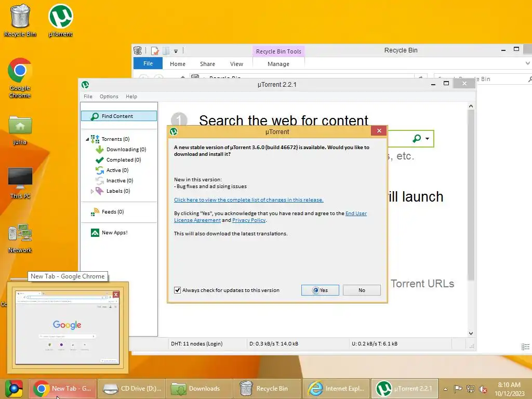Open the Customize Quick Access Toolbar dropdown
532x399 pixels.
tap(176, 51)
